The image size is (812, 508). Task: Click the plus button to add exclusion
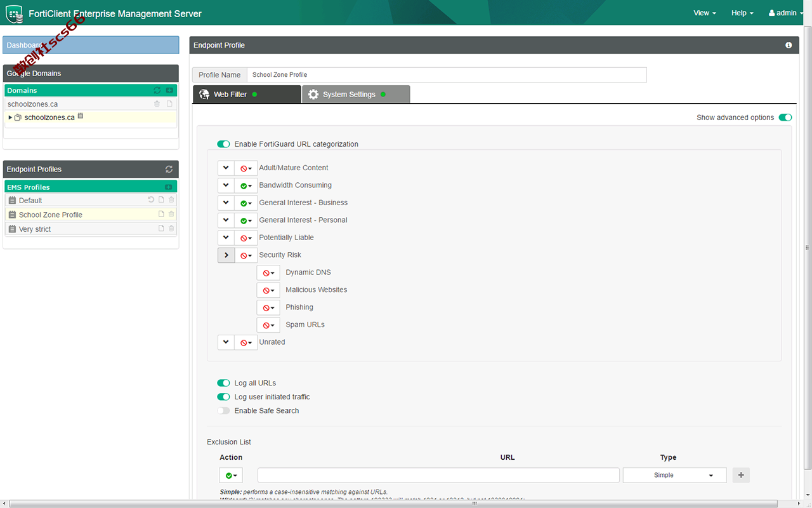(741, 475)
